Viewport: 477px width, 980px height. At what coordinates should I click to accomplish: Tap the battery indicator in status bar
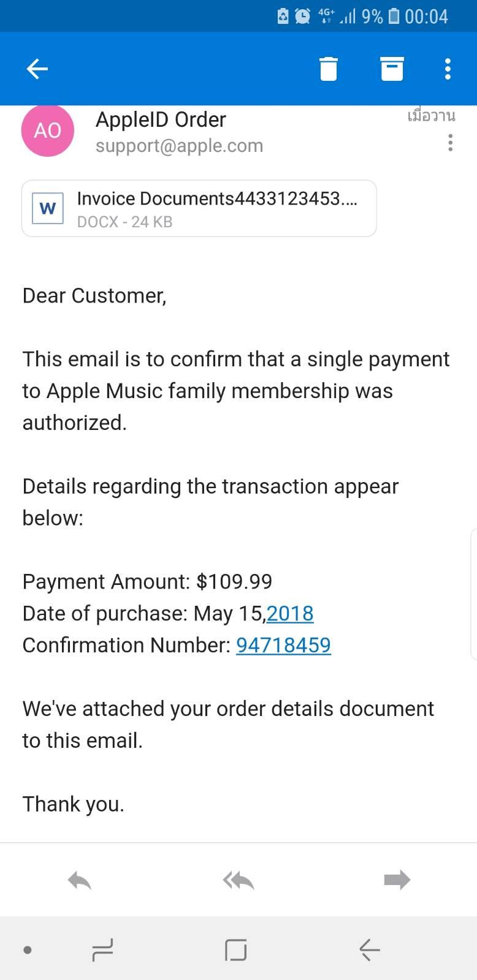394,16
